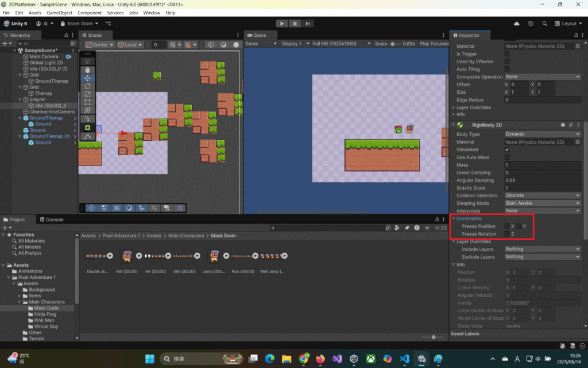Screen dimensions: 588x368
Task: Click the Favorites star icon in Project toolbar
Action: point(427,228)
